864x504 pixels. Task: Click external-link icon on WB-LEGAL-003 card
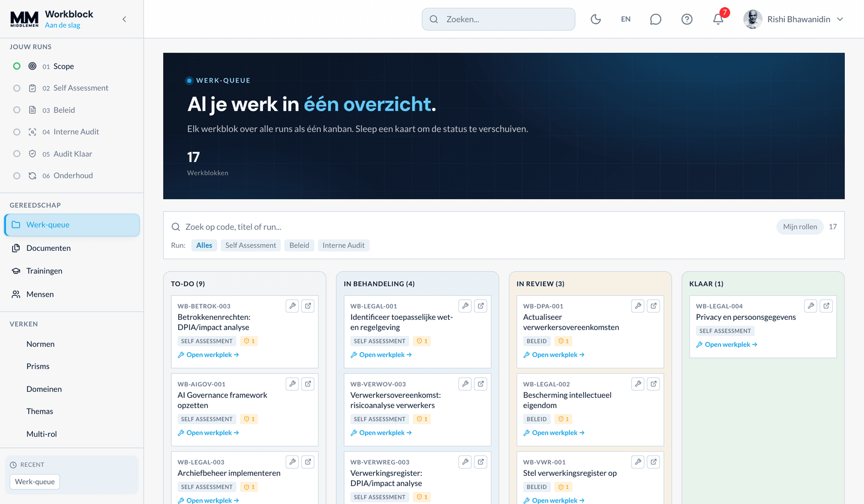[x=308, y=462]
